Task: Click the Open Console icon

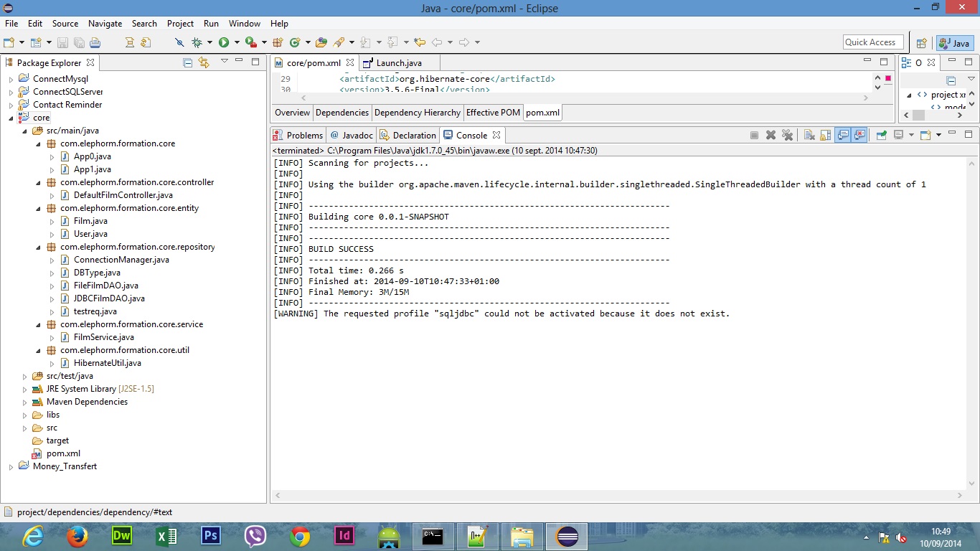Action: (x=925, y=135)
